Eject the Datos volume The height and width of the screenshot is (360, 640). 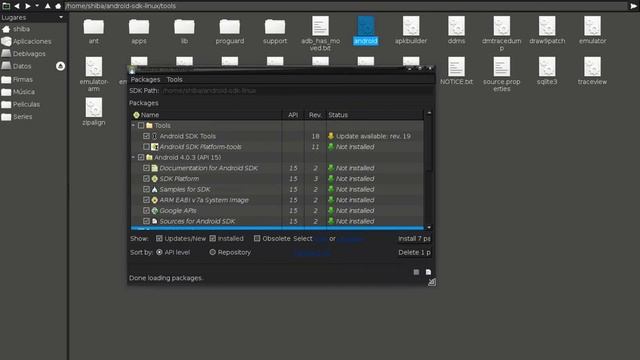[x=60, y=66]
